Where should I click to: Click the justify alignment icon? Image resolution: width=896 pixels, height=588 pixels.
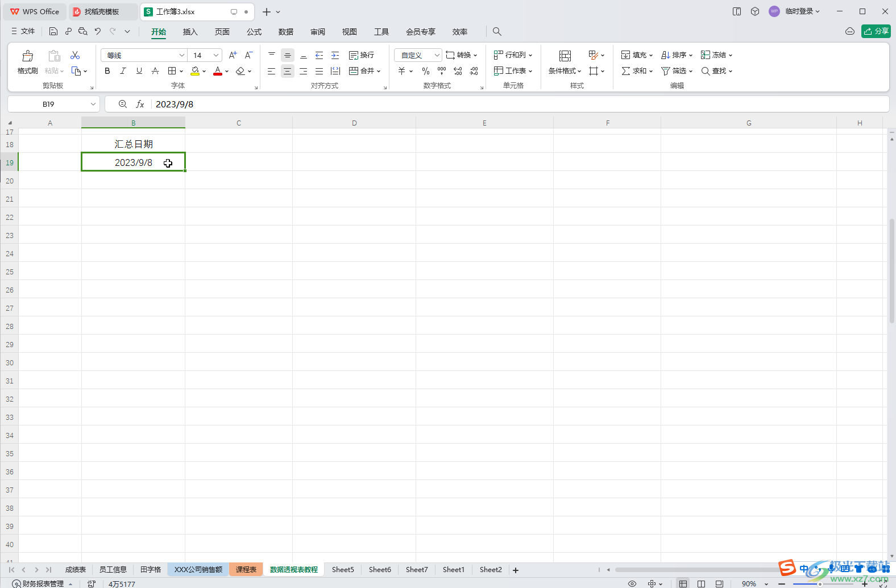320,71
